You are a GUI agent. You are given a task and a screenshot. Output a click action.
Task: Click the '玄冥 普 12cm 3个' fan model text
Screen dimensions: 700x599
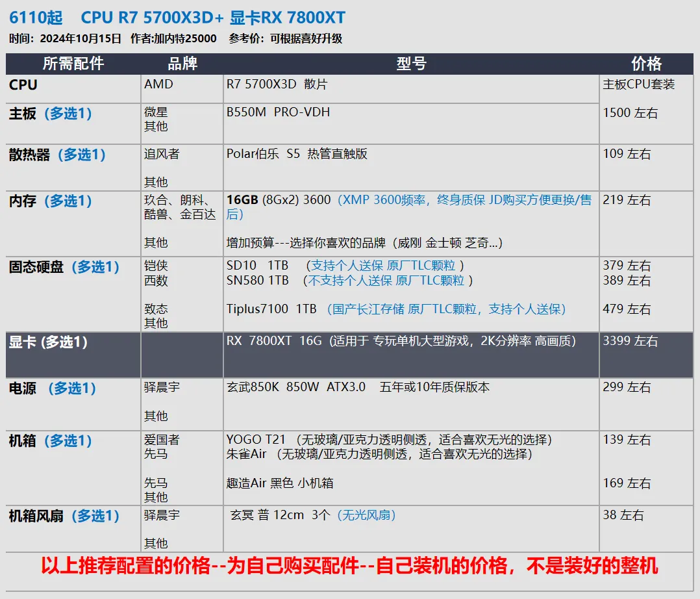coord(281,515)
